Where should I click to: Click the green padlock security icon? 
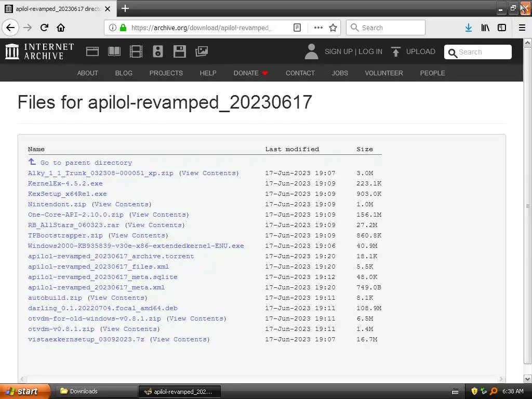click(x=123, y=28)
